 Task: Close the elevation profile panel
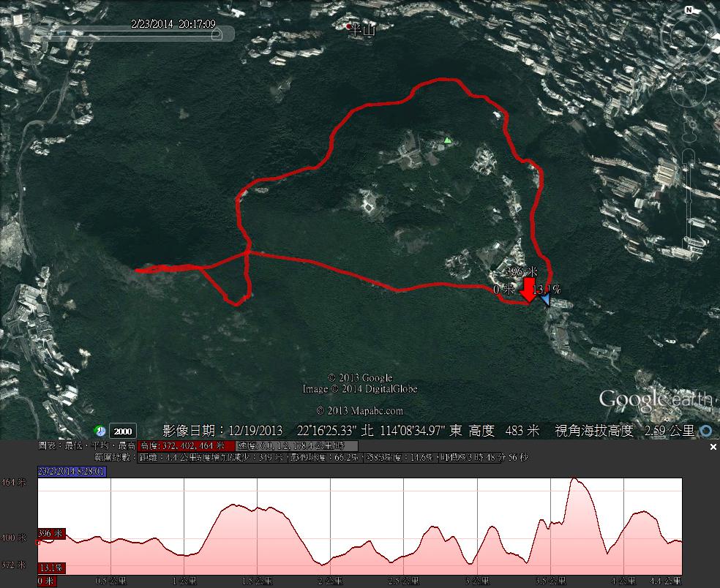(713, 447)
